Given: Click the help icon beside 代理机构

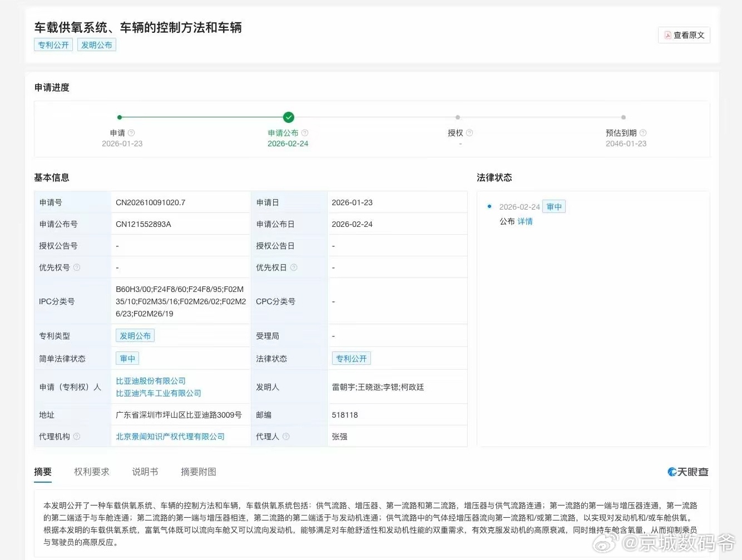Looking at the screenshot, I should click(77, 437).
